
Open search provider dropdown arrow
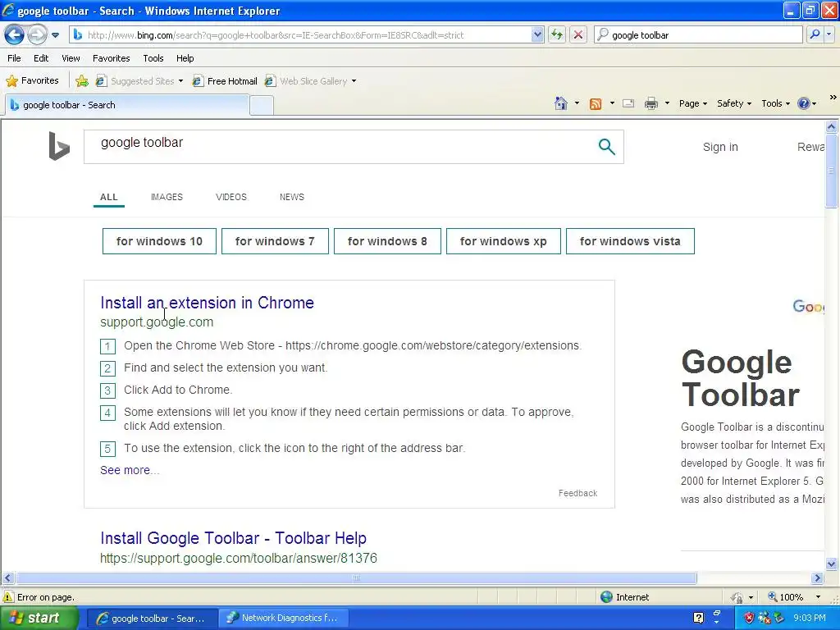(829, 34)
